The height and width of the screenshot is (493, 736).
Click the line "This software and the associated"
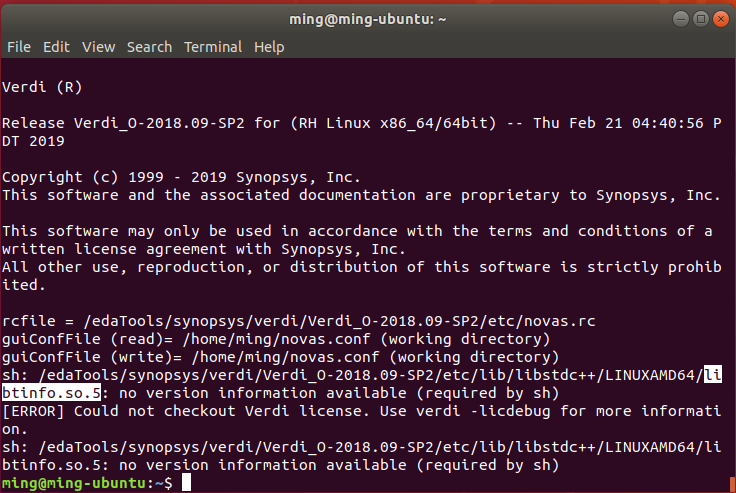pyautogui.click(x=361, y=195)
